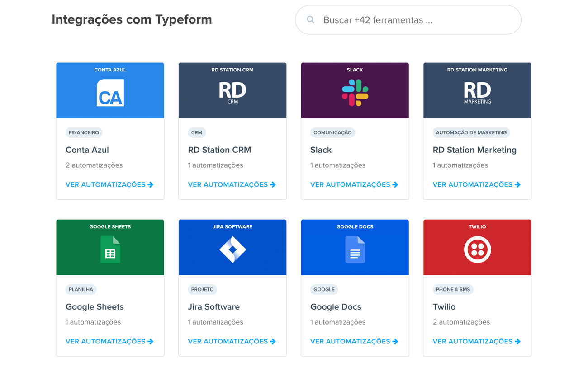The image size is (588, 367).
Task: Click the RD Station CRM logo
Action: pyautogui.click(x=232, y=93)
